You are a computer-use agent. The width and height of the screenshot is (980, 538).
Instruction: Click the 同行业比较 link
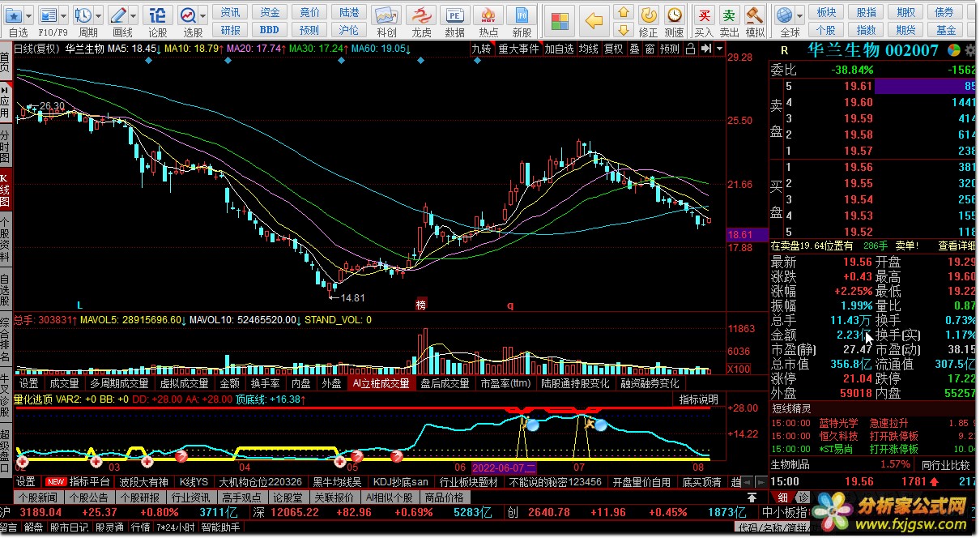pyautogui.click(x=947, y=465)
